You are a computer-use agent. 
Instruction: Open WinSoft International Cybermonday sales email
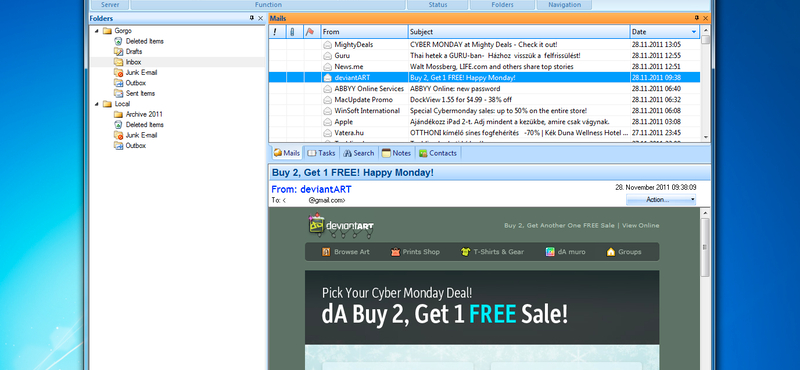(x=484, y=111)
